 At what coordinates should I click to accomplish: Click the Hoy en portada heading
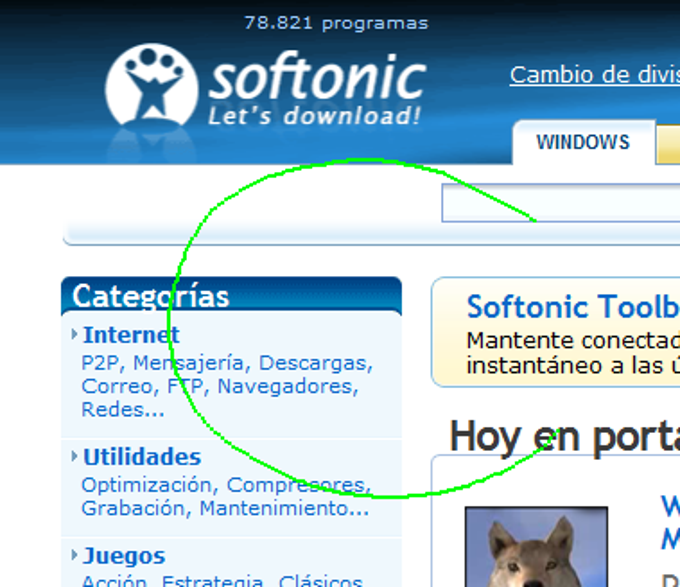(x=564, y=437)
